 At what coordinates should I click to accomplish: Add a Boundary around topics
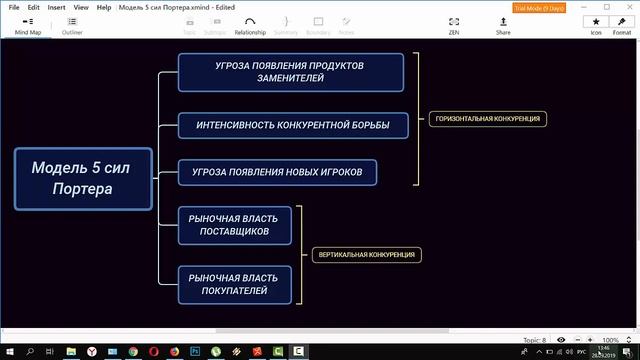click(x=318, y=26)
